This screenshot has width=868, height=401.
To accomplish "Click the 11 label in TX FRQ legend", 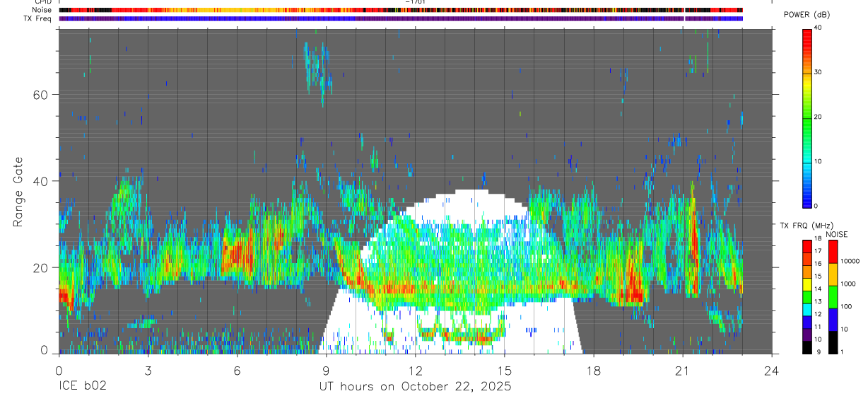I will [819, 327].
